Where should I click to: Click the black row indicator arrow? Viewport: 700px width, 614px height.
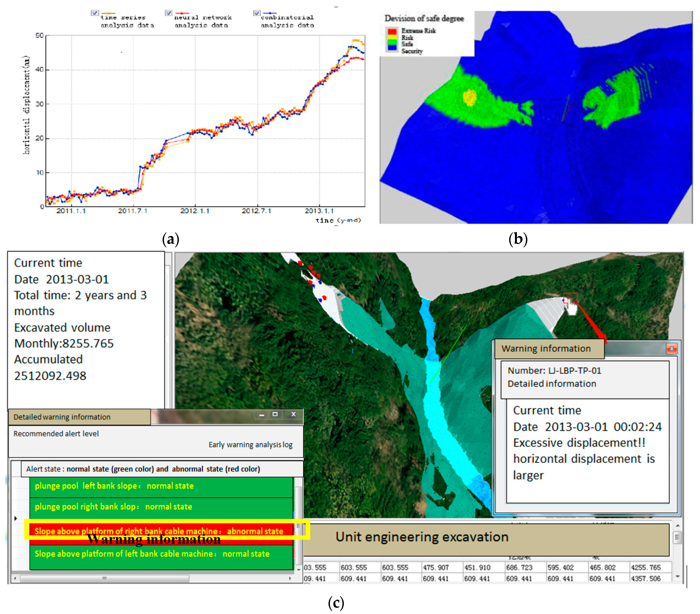16,518
